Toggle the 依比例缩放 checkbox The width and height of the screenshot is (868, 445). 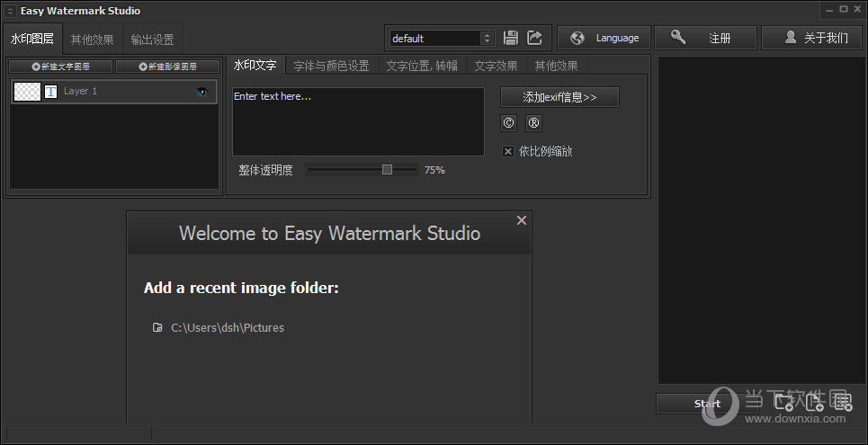click(x=507, y=151)
